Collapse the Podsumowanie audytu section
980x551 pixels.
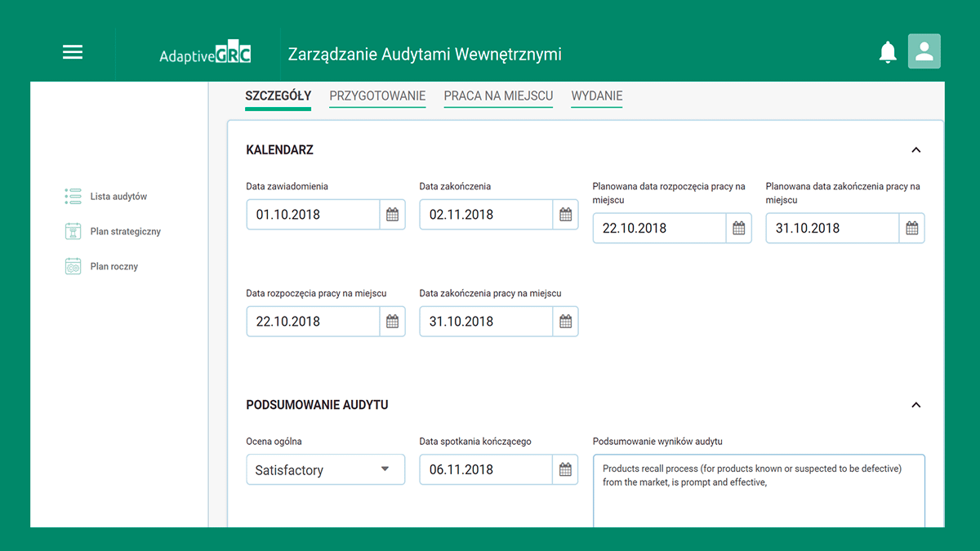(x=915, y=405)
